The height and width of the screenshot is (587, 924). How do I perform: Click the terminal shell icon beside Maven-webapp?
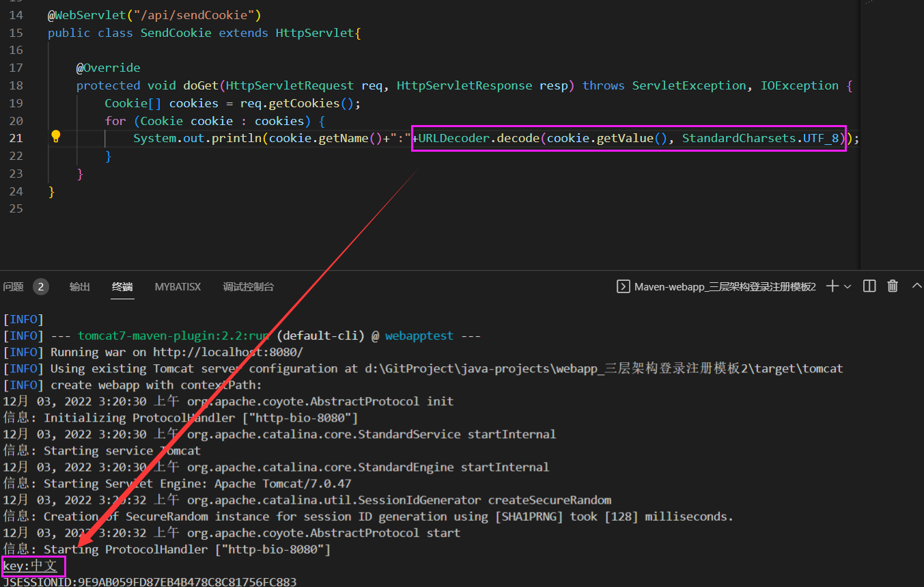623,287
